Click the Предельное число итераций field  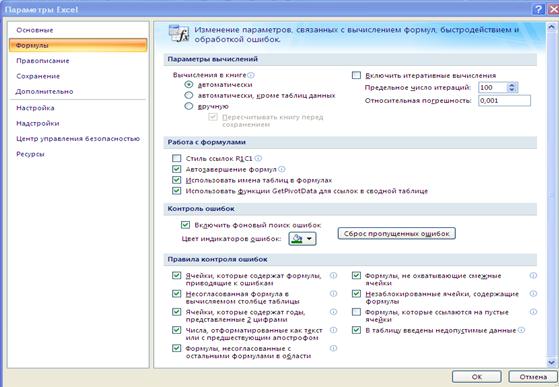pos(493,87)
